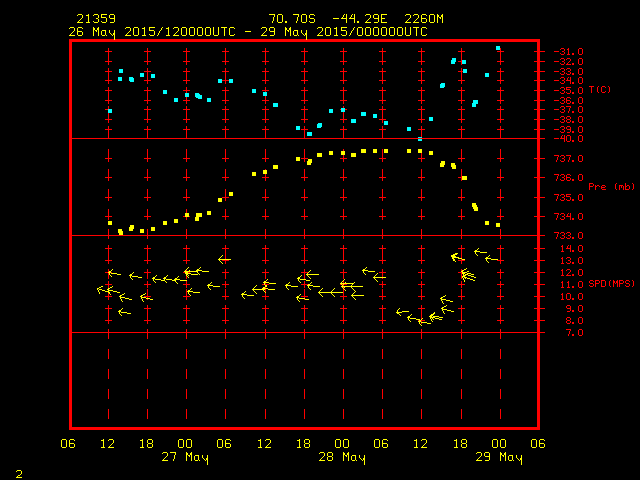Click the SPD(MPS) wind speed axis label
Image resolution: width=640 pixels, height=480 pixels.
click(611, 283)
